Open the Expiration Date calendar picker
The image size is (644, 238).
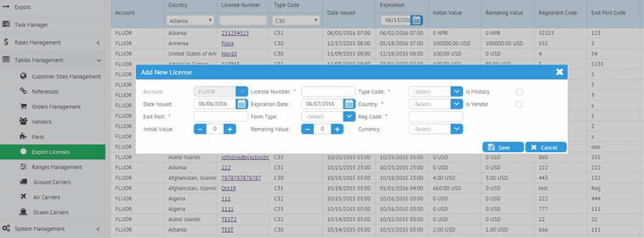tap(350, 104)
